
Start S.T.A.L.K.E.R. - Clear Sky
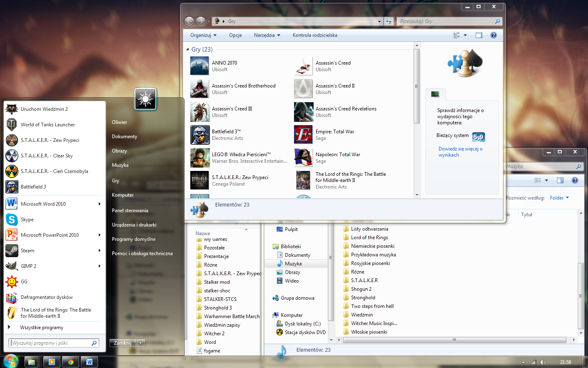click(x=55, y=156)
